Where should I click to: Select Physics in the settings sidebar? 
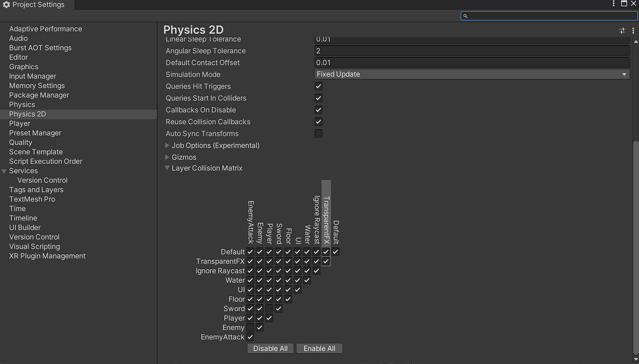tap(22, 104)
